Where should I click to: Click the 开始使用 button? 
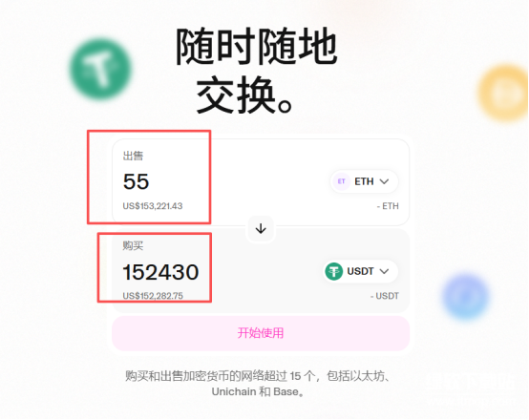[x=261, y=333]
